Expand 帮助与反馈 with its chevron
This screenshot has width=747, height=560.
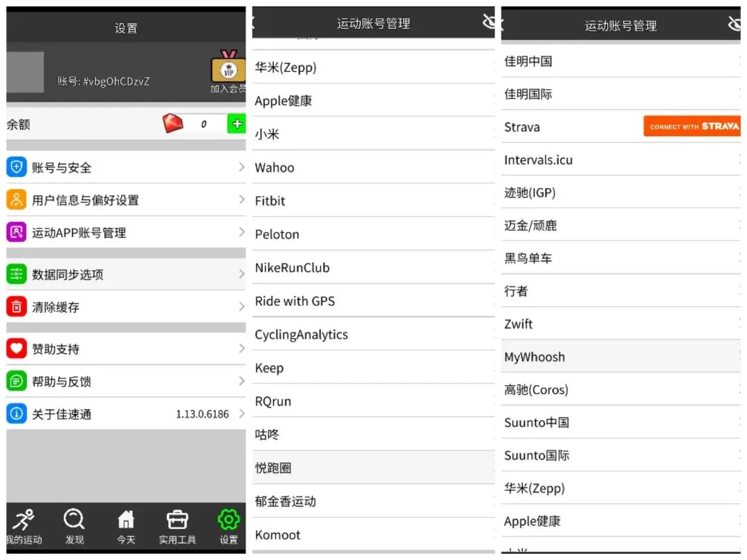click(x=241, y=381)
